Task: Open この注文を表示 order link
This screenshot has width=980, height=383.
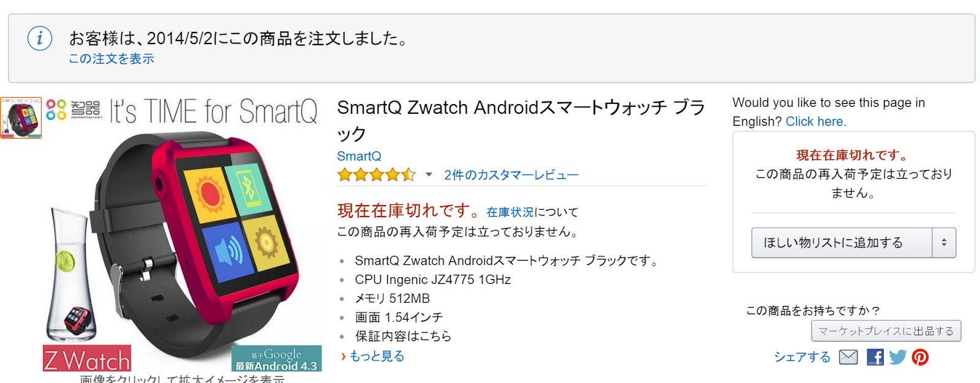Action: [x=111, y=59]
